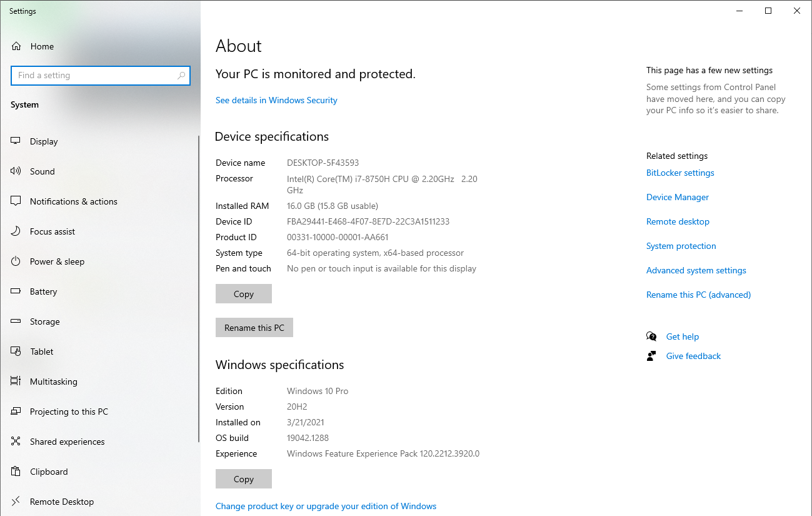Click the Get help link text

pos(683,336)
